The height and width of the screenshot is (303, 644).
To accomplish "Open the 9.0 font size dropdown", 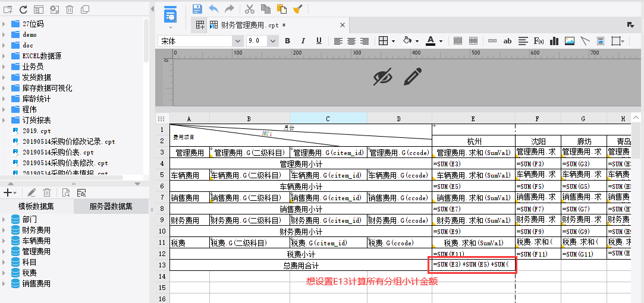I will [272, 41].
